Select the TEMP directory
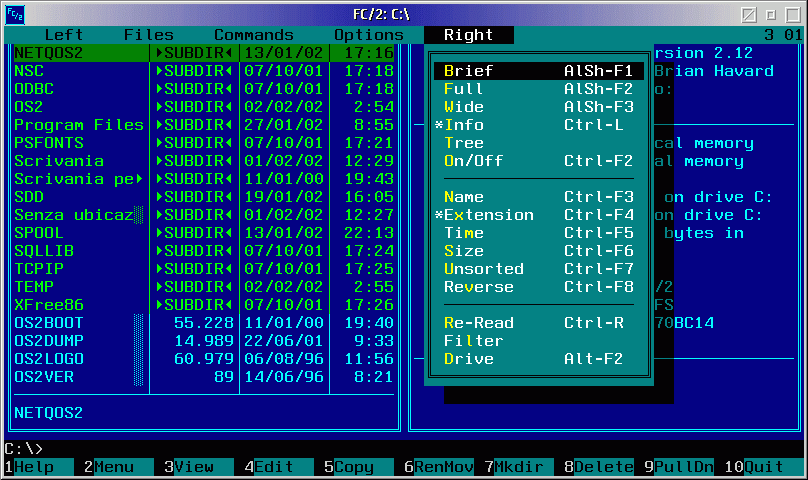This screenshot has height=480, width=808. click(34, 287)
